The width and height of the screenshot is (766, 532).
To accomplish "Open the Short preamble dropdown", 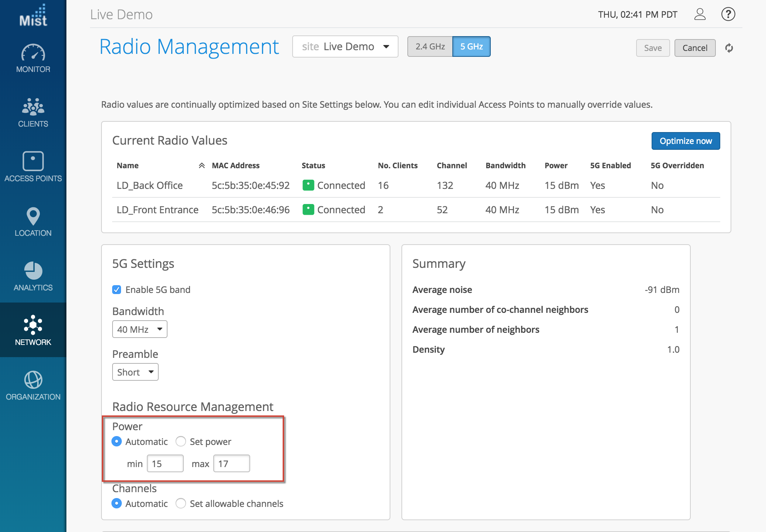I will pyautogui.click(x=135, y=372).
